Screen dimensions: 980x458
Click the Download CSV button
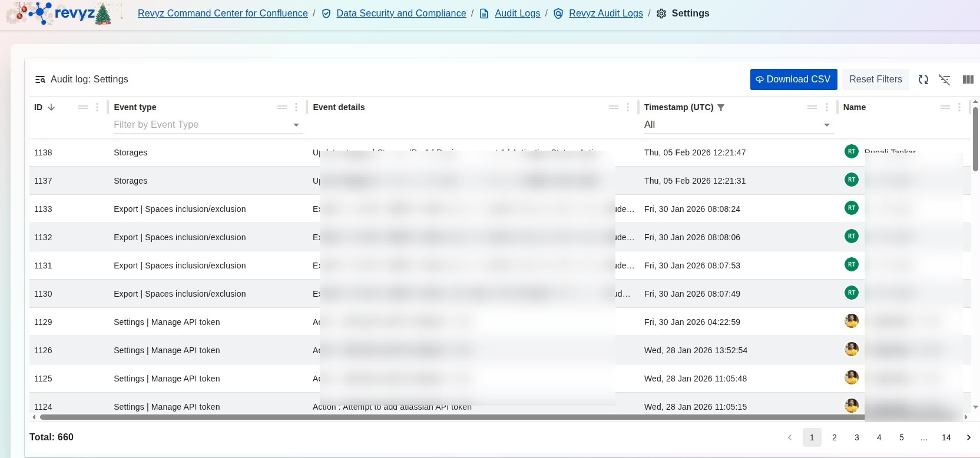coord(793,79)
